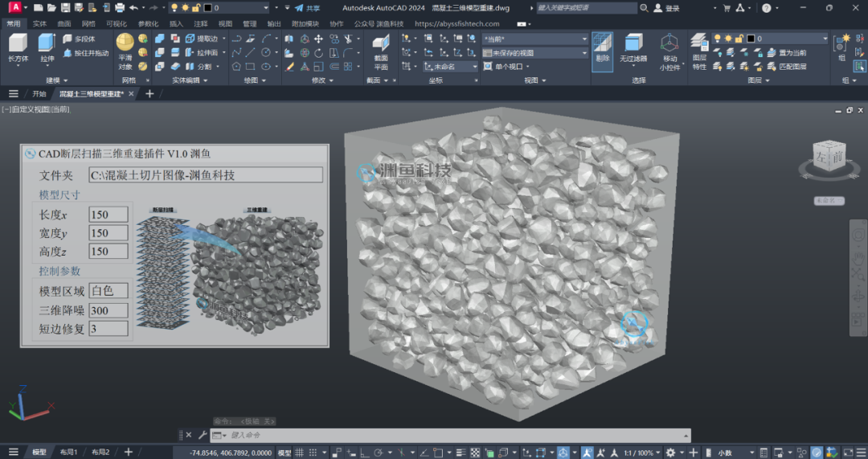Open the 未命名 UCS dropdown
868x459 pixels.
(450, 67)
